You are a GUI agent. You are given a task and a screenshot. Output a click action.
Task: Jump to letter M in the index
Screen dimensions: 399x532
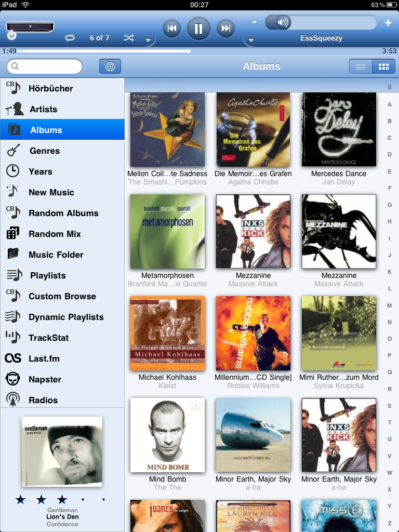click(390, 305)
